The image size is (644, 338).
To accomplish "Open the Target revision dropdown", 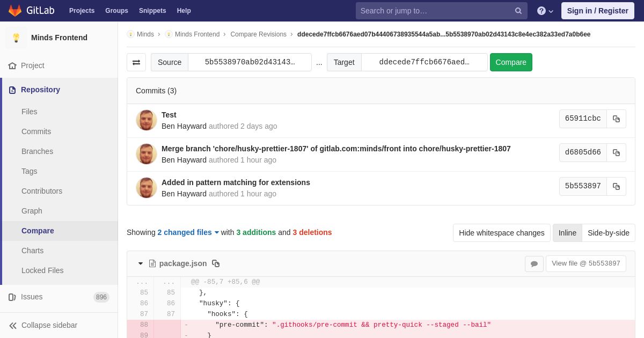I will (x=424, y=62).
